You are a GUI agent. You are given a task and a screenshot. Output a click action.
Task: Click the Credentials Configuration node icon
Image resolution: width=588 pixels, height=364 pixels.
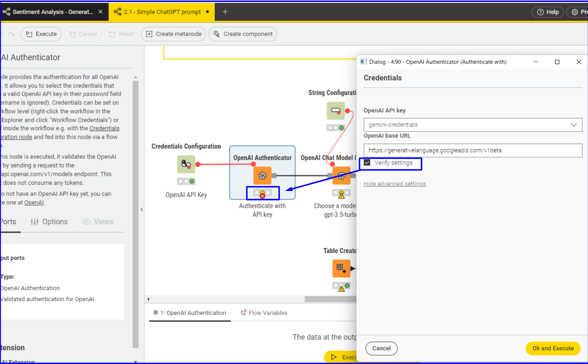(186, 164)
